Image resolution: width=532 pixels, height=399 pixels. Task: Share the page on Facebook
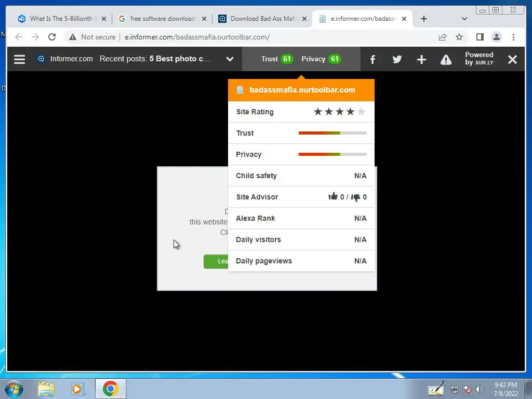373,60
